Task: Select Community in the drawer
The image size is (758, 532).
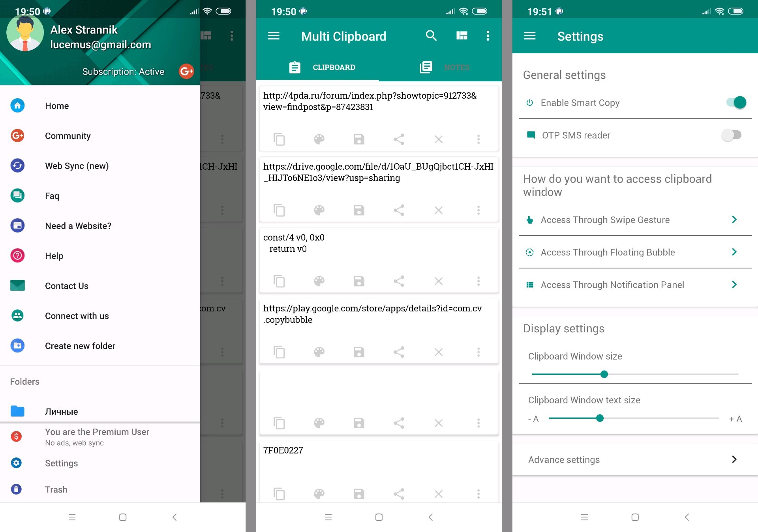Action: pyautogui.click(x=100, y=136)
